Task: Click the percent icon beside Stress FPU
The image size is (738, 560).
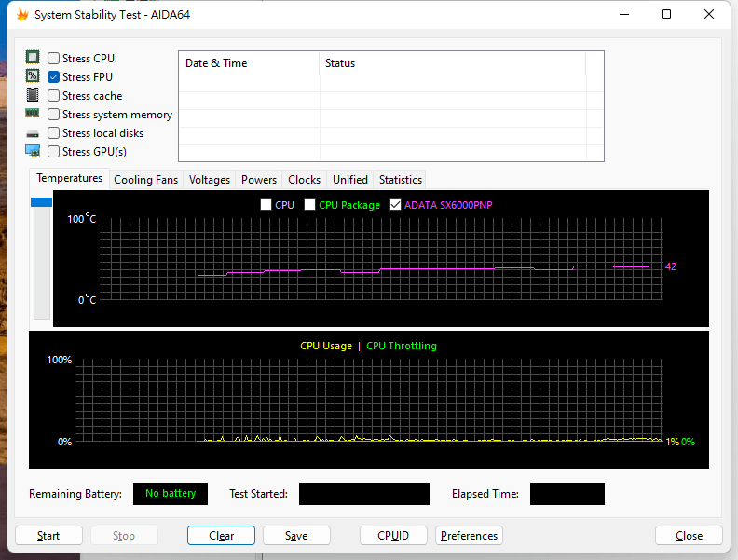Action: point(33,75)
